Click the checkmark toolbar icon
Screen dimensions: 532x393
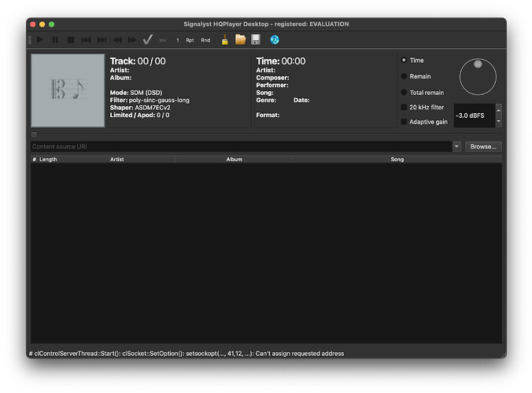pos(148,39)
